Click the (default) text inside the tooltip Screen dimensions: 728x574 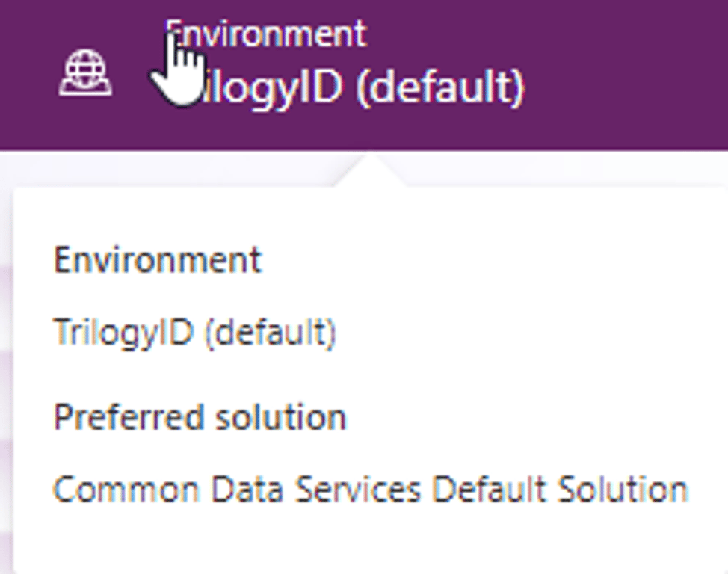pos(271,333)
